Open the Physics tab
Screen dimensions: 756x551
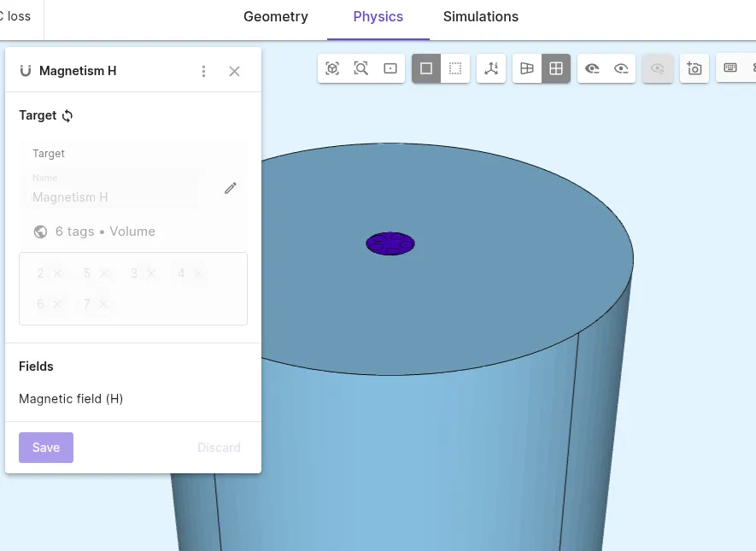pyautogui.click(x=378, y=16)
